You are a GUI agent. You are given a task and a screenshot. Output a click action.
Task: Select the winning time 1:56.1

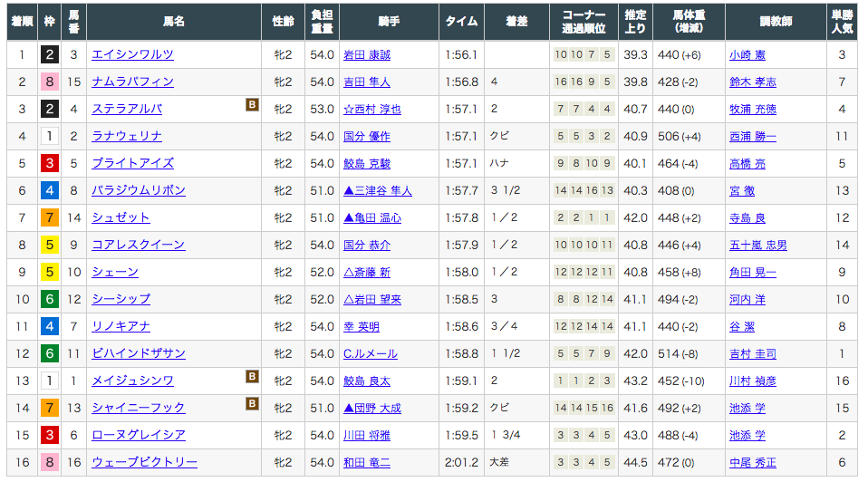coord(461,54)
